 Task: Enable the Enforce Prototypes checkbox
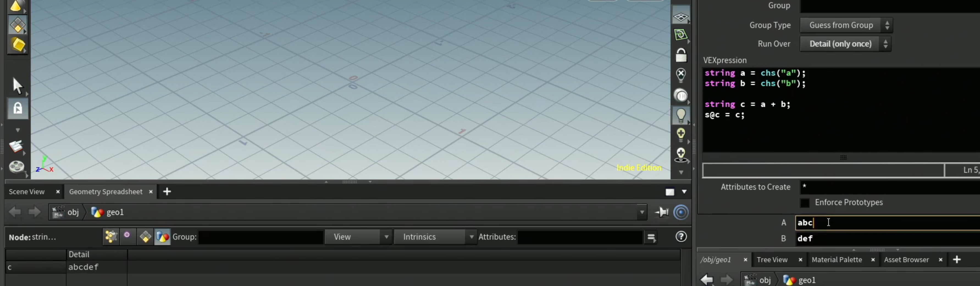click(805, 203)
